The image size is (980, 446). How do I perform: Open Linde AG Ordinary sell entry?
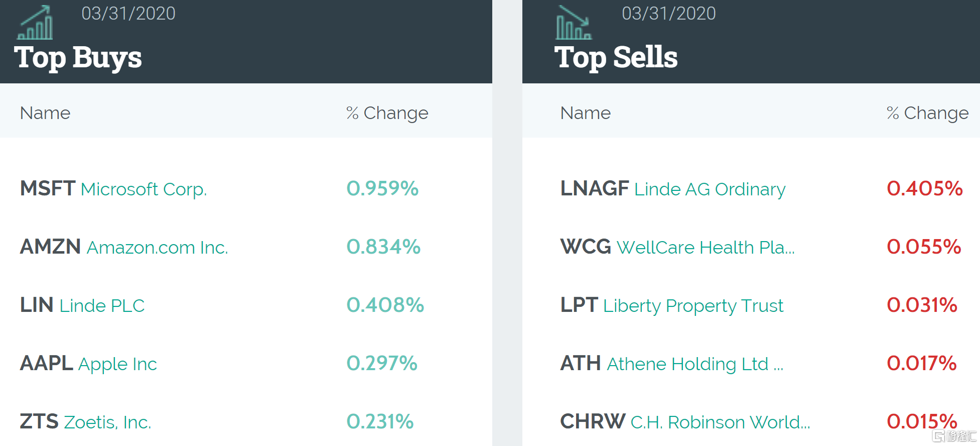[710, 189]
